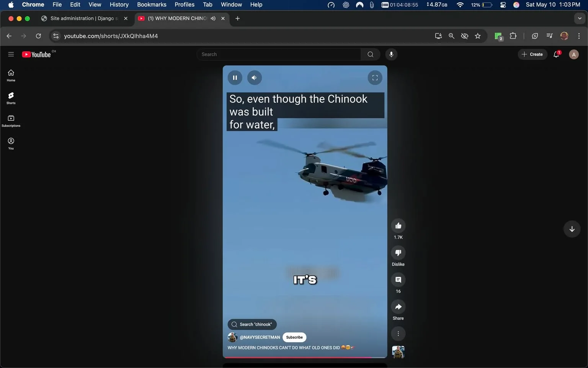Open the green extension with badge 2

(498, 36)
